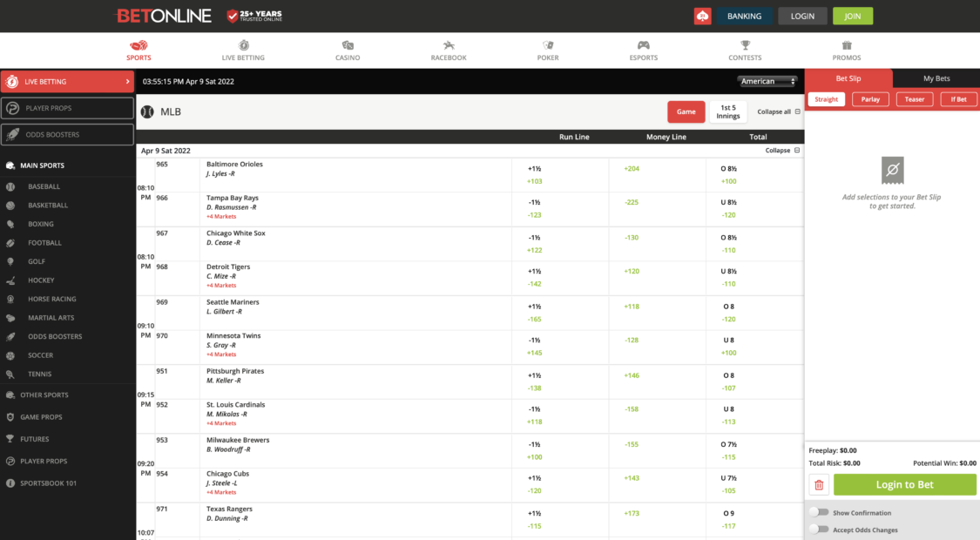
Task: Select the Game view button
Action: click(686, 111)
